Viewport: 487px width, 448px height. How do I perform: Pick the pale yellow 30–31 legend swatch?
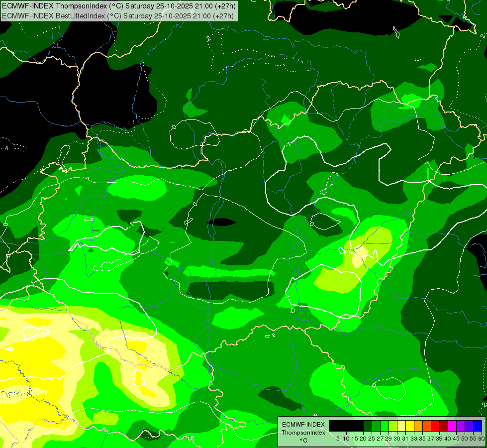[x=401, y=426]
